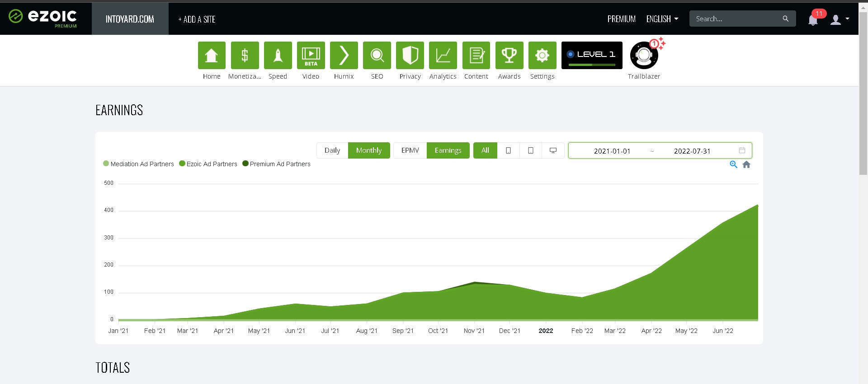Screen dimensions: 868x384
Task: Open the user account menu
Action: 840,19
